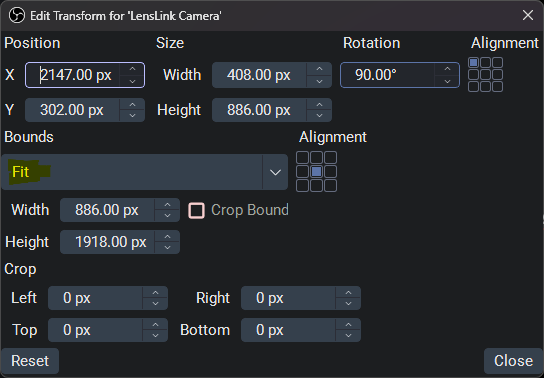Click the Size Width input field

(272, 75)
